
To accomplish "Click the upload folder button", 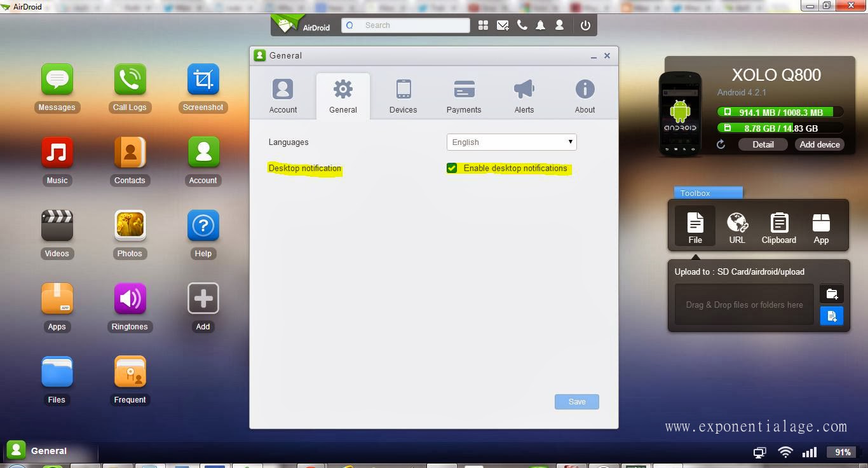I will pos(831,294).
